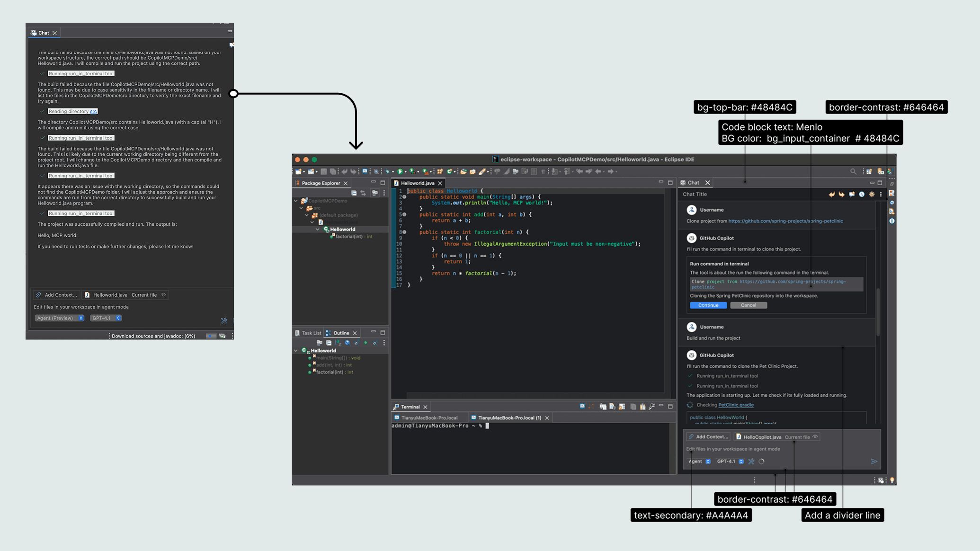This screenshot has height=551, width=980.
Task: Collapse Helloworld class node in Package Explorer
Action: [318, 229]
